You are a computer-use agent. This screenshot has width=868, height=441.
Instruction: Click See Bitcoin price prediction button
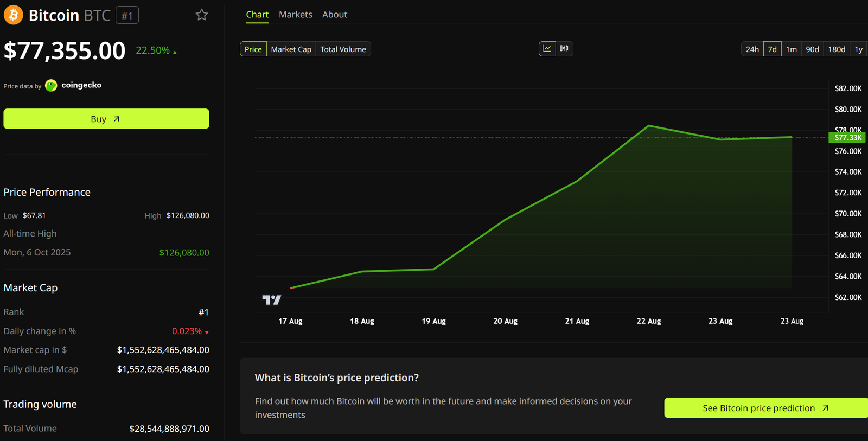click(766, 408)
